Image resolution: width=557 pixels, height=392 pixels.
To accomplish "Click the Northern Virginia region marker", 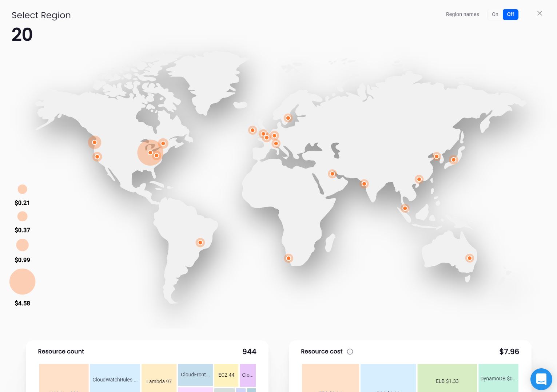I will click(156, 156).
